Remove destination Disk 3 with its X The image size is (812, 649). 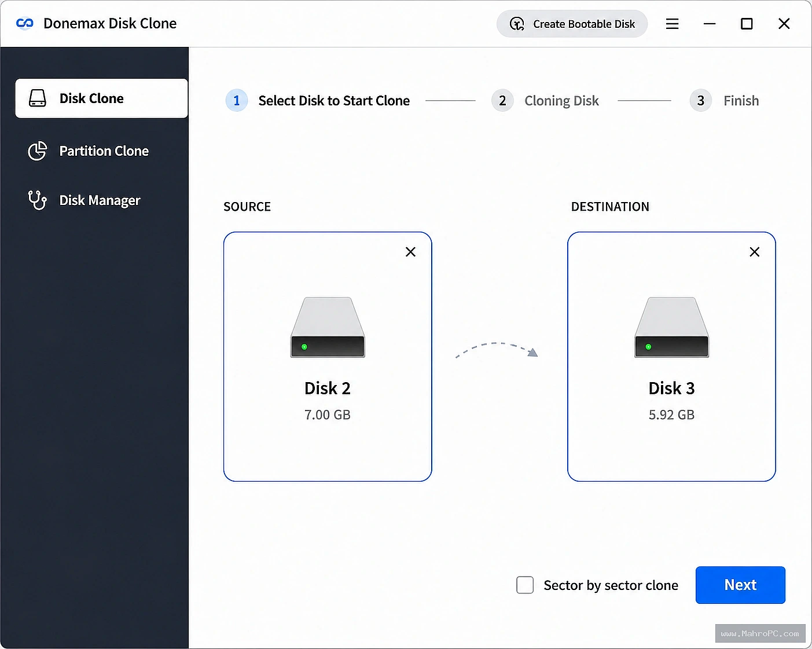pyautogui.click(x=755, y=252)
